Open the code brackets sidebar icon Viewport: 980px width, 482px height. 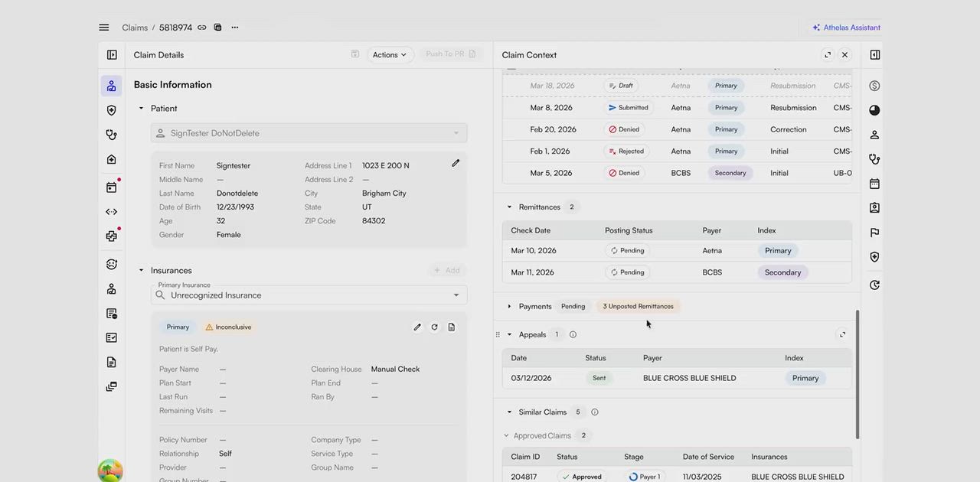111,212
